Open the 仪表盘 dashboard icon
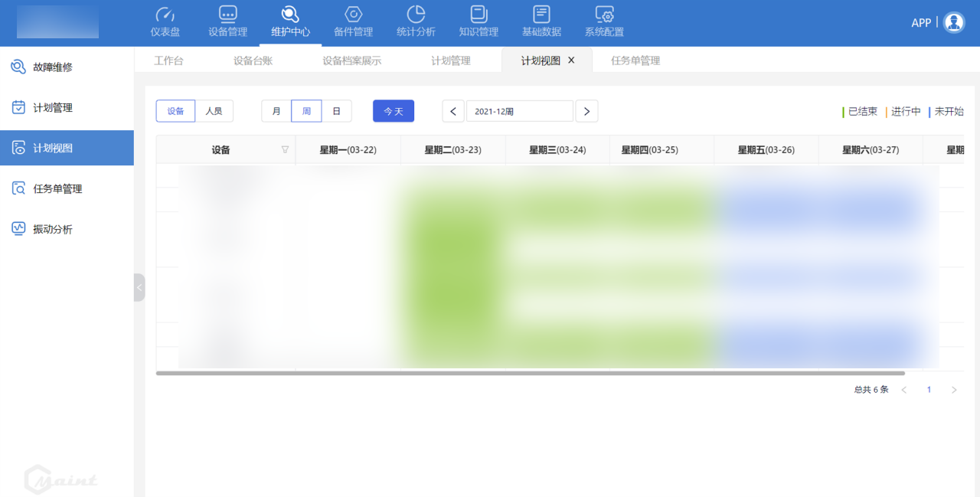980x497 pixels. pyautogui.click(x=165, y=15)
